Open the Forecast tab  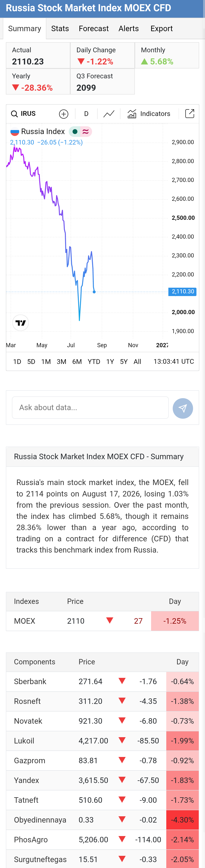click(x=94, y=29)
